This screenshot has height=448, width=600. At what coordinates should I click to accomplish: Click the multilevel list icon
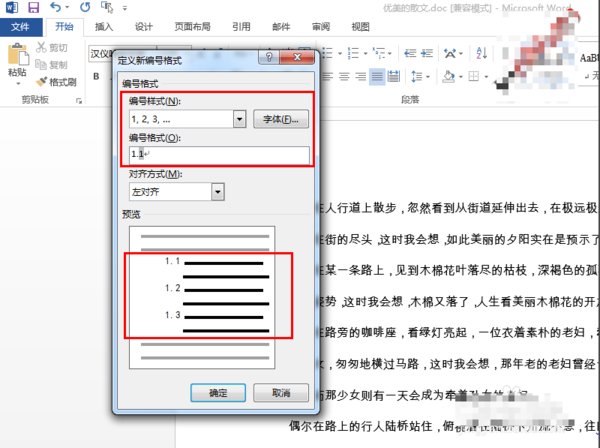(379, 53)
